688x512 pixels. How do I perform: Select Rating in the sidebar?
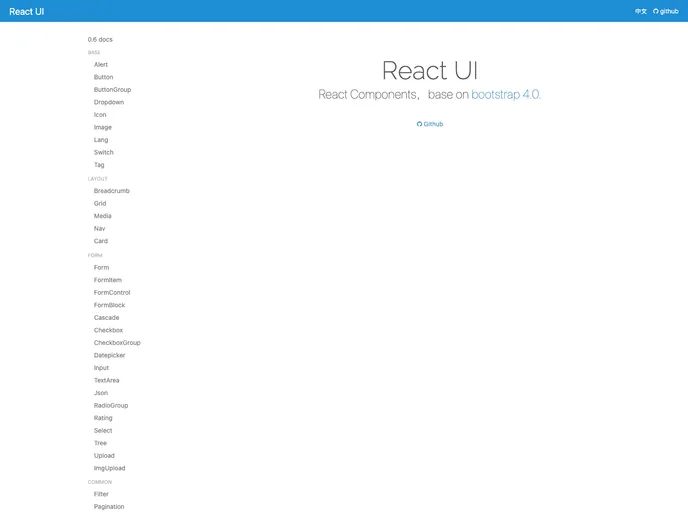tap(103, 418)
